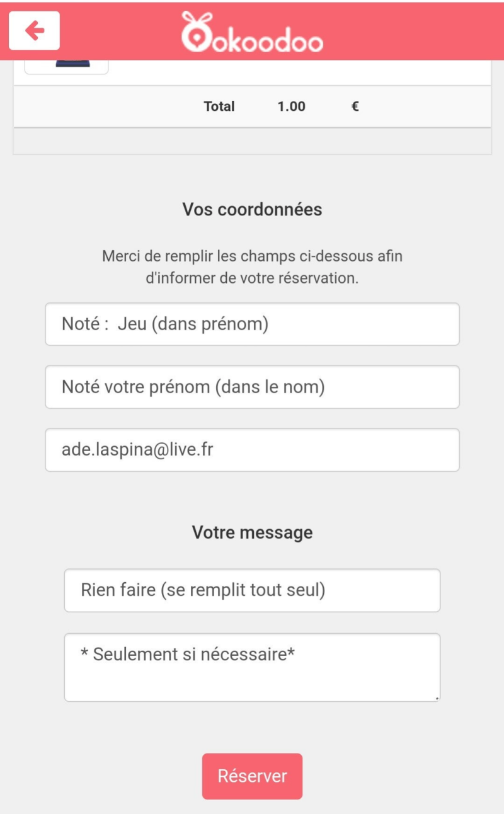The image size is (504, 814).
Task: Click the euro currency symbol
Action: (355, 106)
